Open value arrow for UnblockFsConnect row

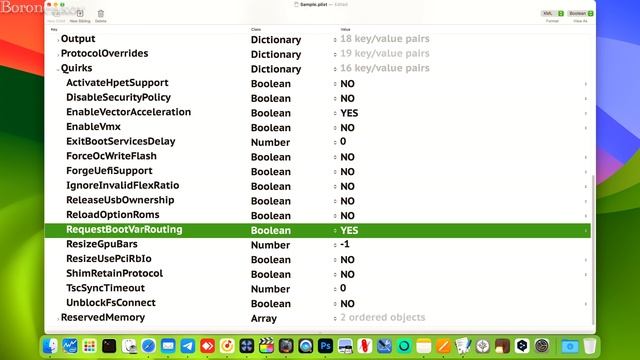pos(586,304)
